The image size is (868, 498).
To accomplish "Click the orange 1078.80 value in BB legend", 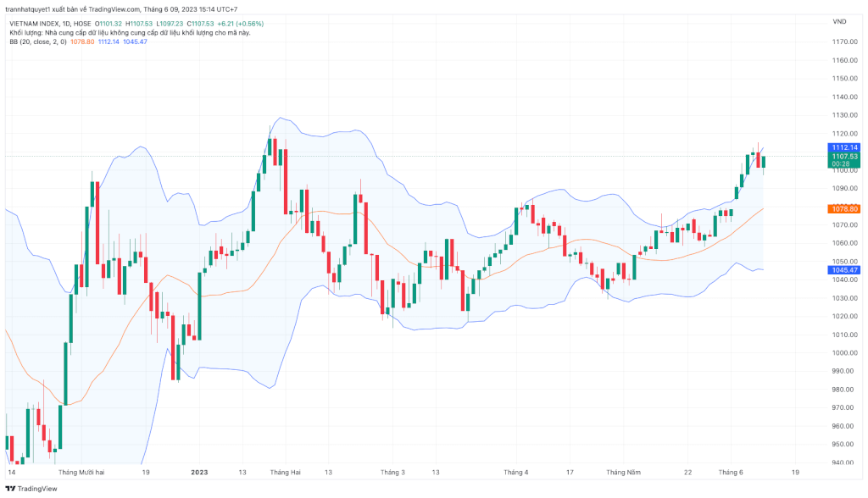I will coord(82,41).
